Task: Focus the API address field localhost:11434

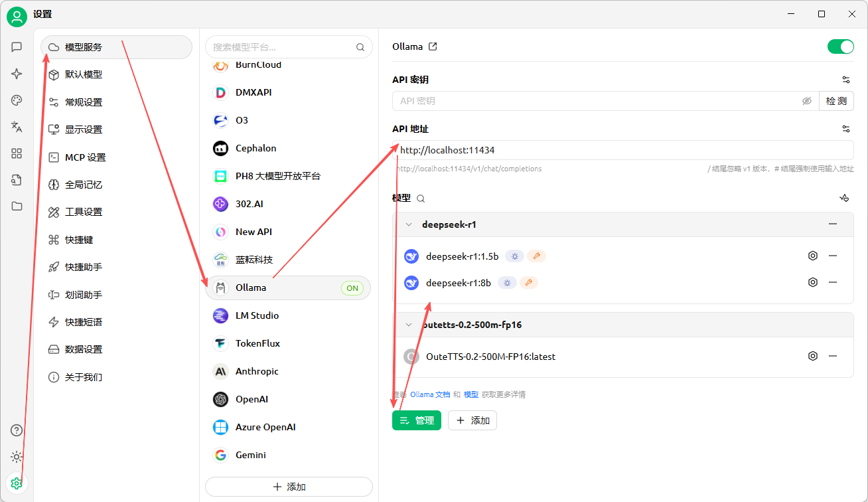Action: pos(623,150)
